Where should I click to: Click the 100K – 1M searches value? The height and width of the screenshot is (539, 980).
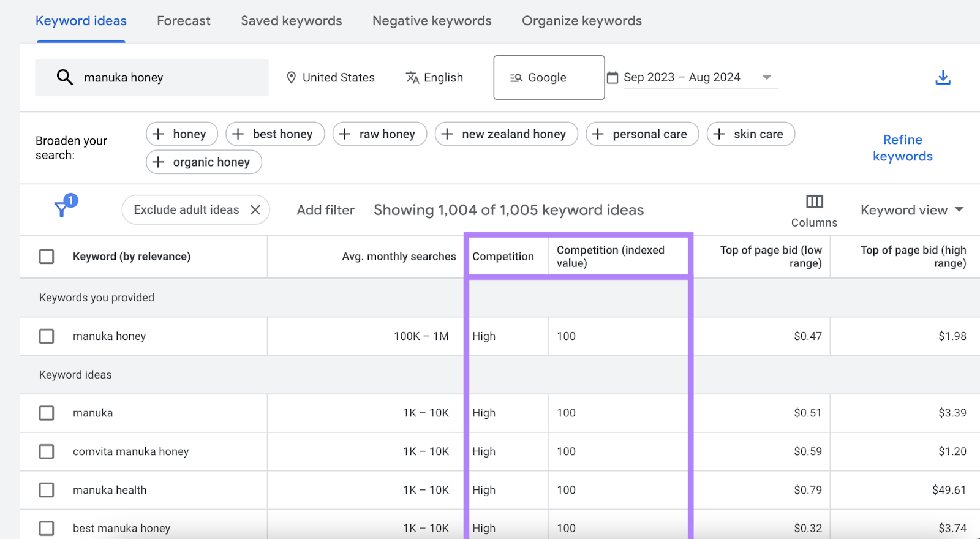(421, 336)
